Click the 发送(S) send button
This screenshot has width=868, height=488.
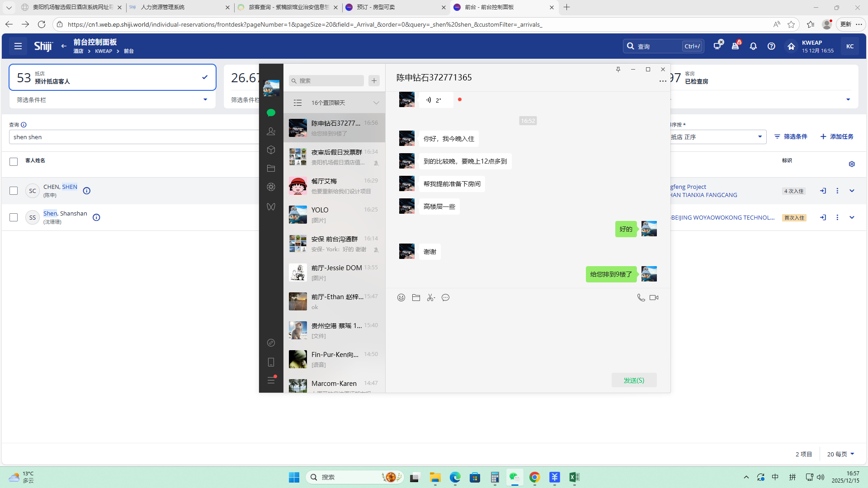coord(634,380)
